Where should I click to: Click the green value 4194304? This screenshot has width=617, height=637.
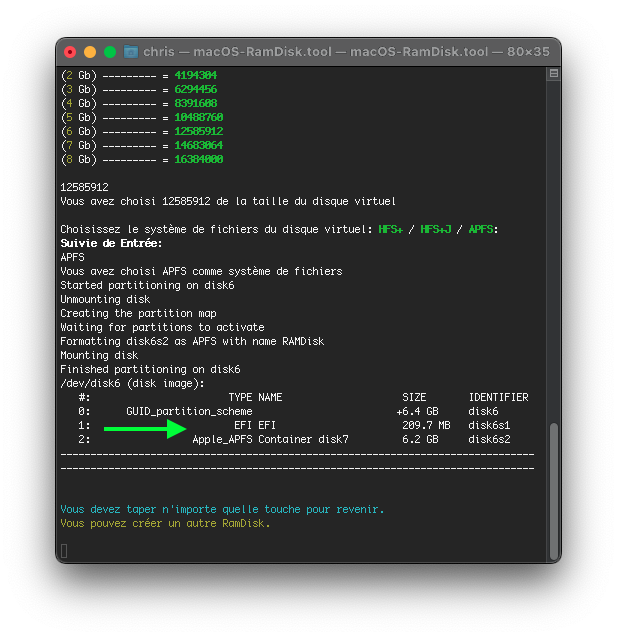point(196,75)
